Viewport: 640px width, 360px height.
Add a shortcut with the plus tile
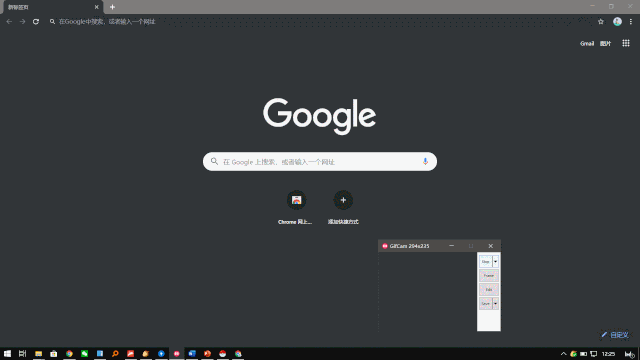(343, 207)
